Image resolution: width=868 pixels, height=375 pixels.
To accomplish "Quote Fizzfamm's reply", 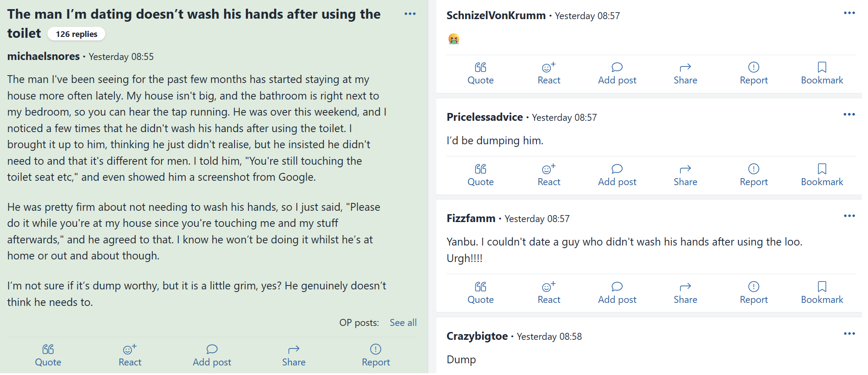I will click(x=480, y=293).
